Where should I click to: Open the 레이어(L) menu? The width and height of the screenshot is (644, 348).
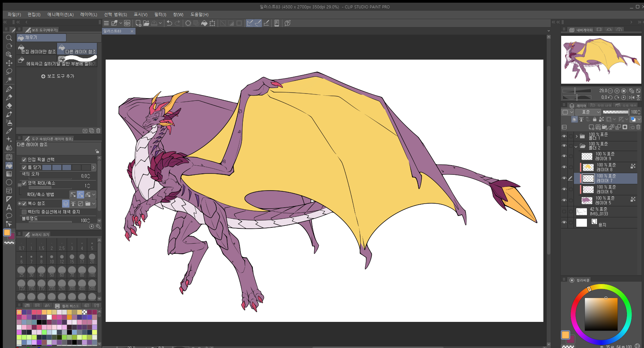click(89, 14)
